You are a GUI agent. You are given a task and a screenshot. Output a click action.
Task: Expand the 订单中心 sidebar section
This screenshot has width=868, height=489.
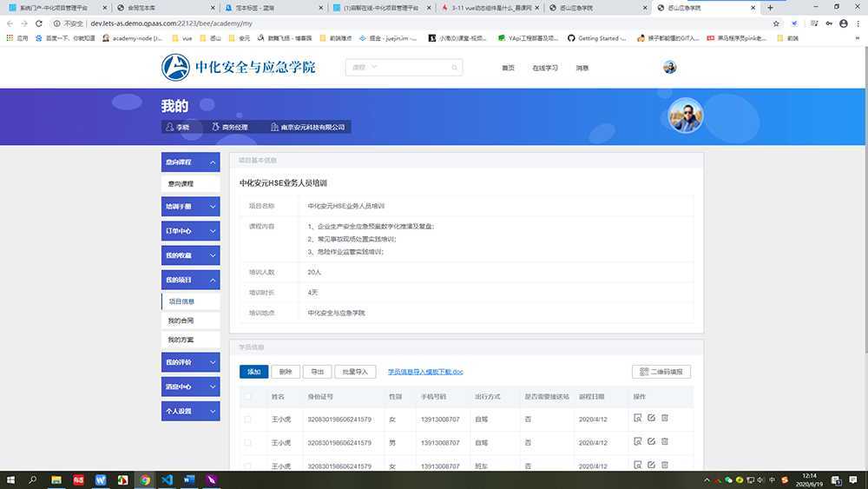pyautogui.click(x=190, y=231)
